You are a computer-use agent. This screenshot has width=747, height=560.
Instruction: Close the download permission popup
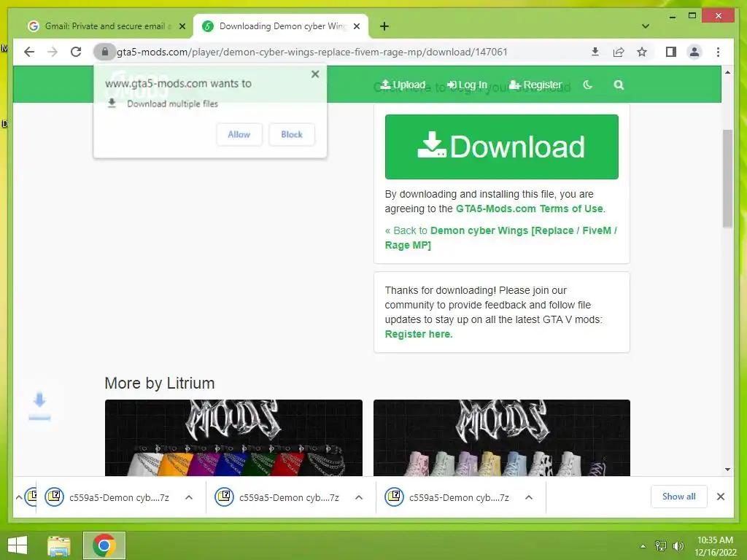pyautogui.click(x=315, y=74)
